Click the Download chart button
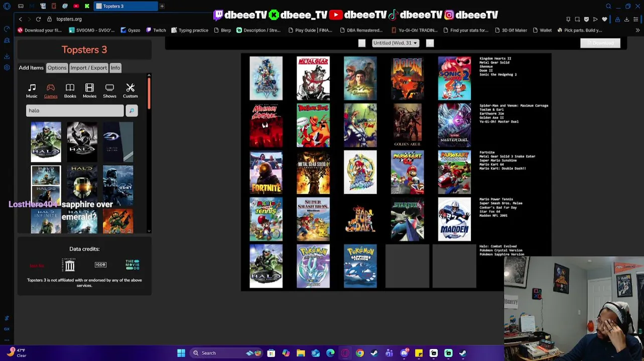Viewport: 644px width, 361px height. pos(600,43)
